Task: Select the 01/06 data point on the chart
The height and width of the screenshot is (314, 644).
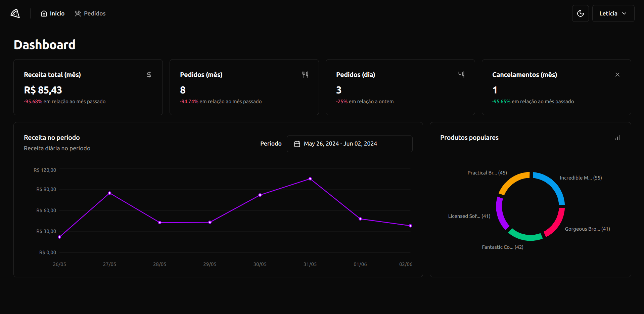Action: point(360,219)
